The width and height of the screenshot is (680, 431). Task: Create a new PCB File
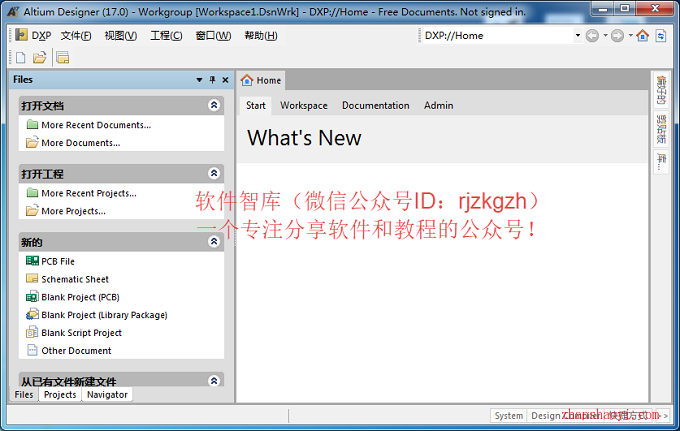point(58,261)
